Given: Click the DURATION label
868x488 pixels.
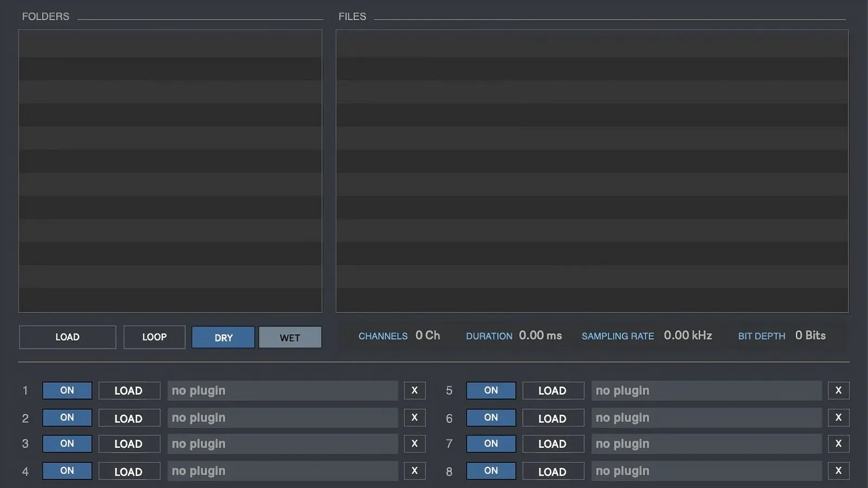Looking at the screenshot, I should [x=489, y=336].
